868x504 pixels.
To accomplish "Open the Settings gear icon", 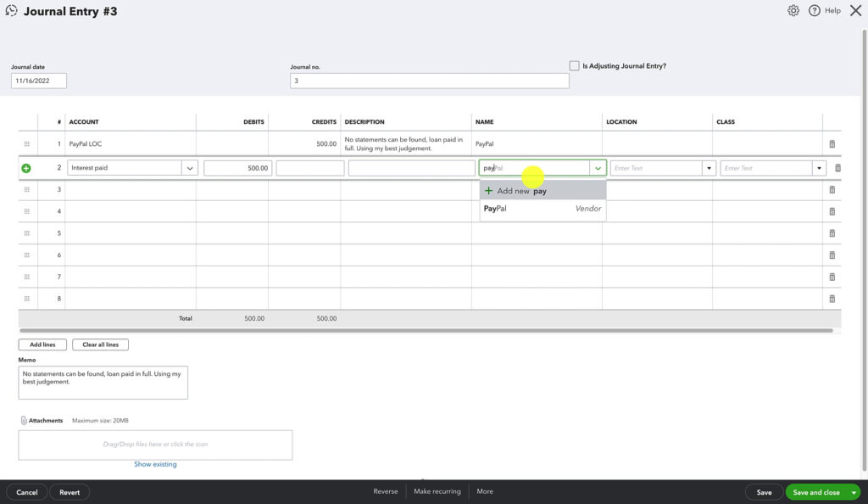I will click(x=793, y=10).
